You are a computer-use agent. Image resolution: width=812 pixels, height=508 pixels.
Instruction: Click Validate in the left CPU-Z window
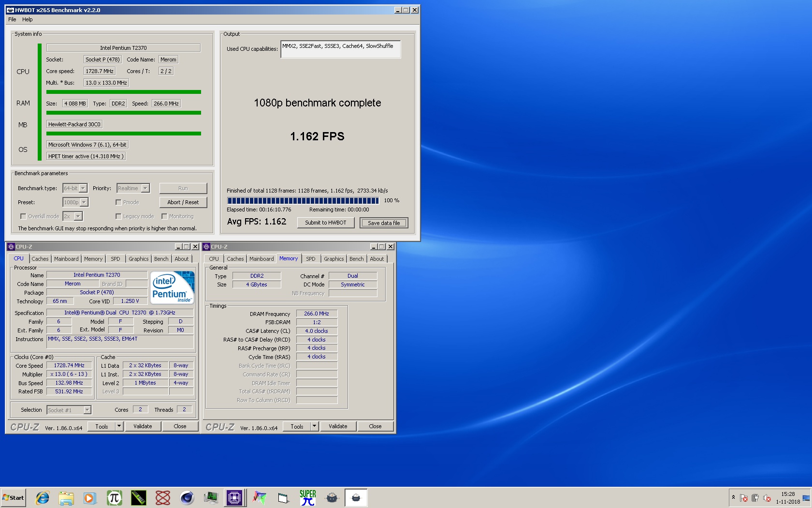point(143,426)
